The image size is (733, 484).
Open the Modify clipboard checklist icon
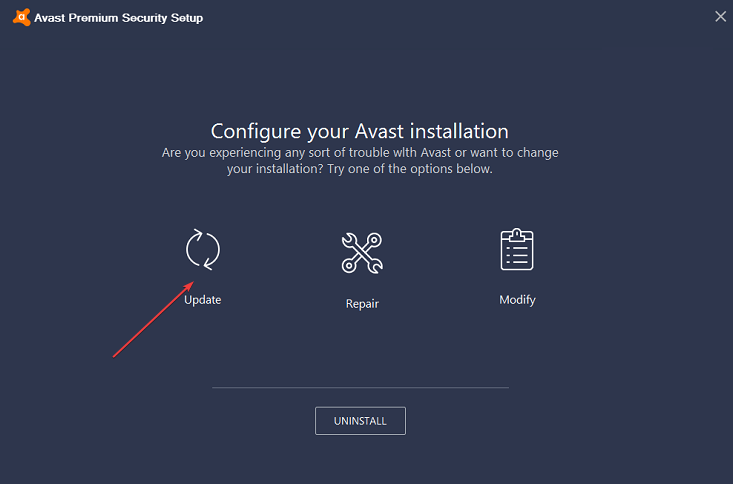[517, 250]
